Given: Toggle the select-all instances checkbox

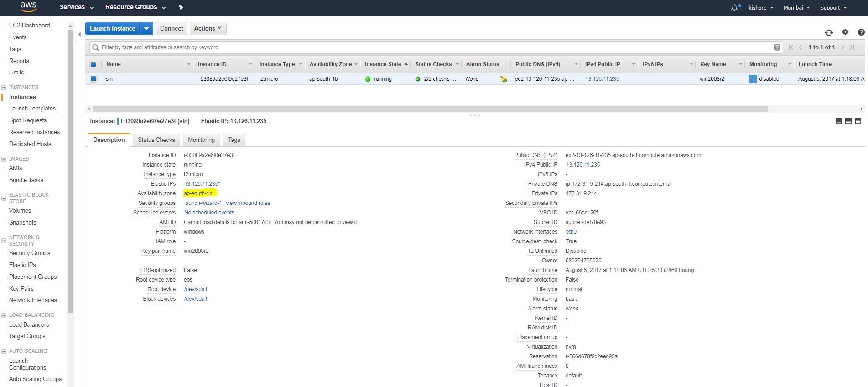Looking at the screenshot, I should 94,64.
